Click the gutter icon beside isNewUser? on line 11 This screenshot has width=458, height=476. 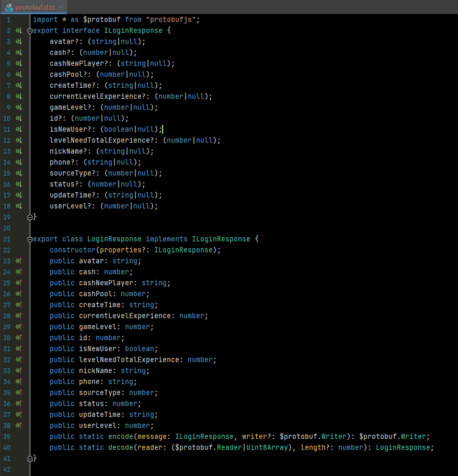18,130
